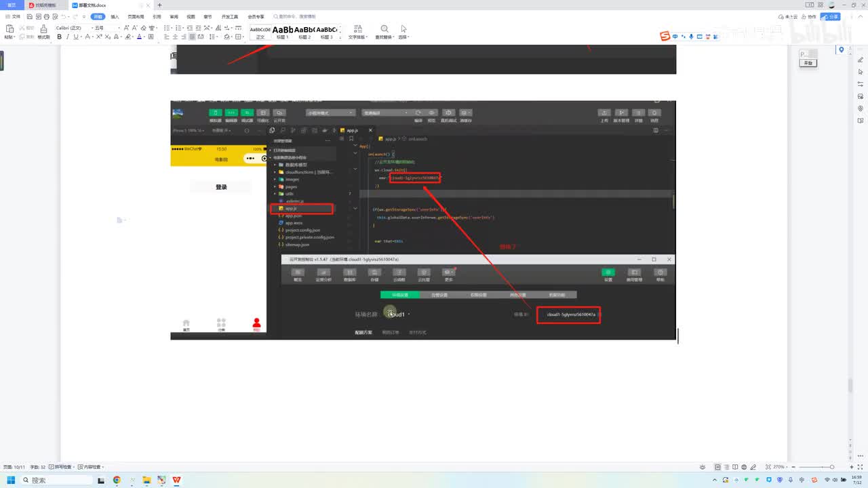Switch to the 开始 (Home) ribbon tab
The width and height of the screenshot is (868, 488).
(98, 16)
